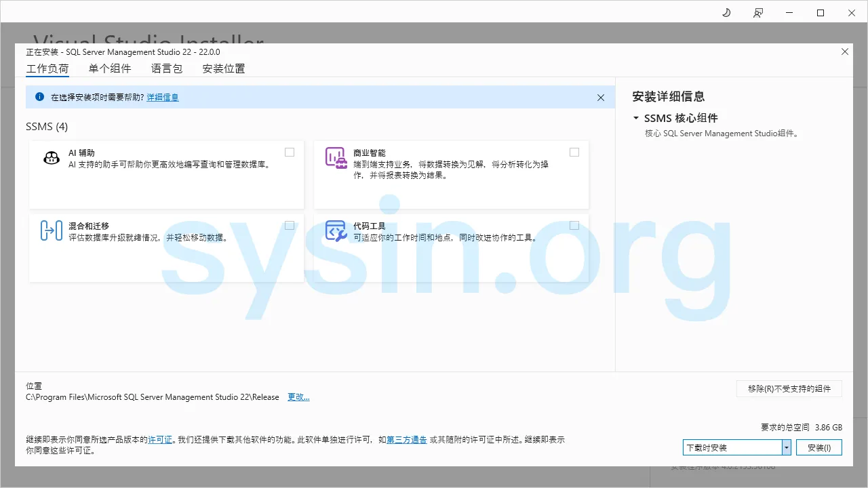Image resolution: width=868 pixels, height=488 pixels.
Task: Switch to the 单个组件 tab
Action: point(109,68)
